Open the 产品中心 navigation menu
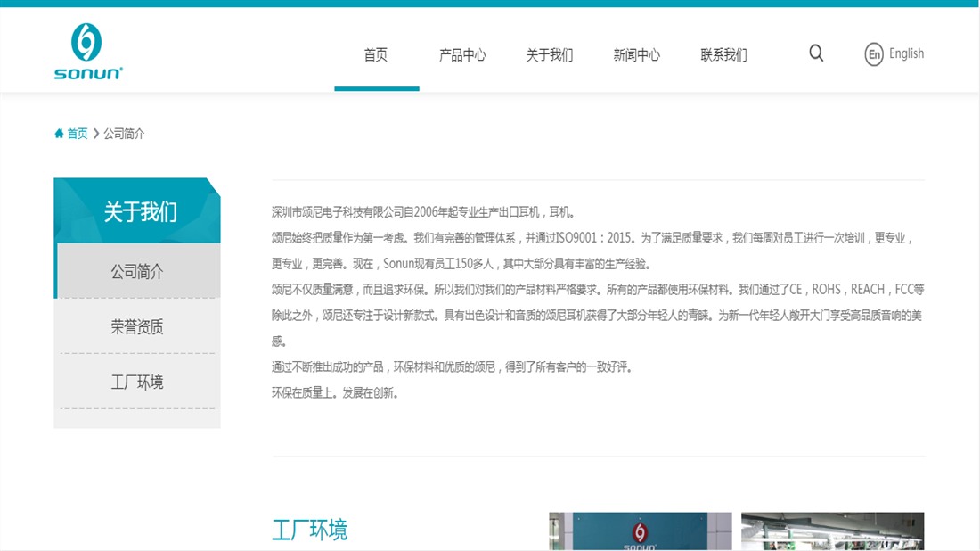This screenshot has width=980, height=551. tap(461, 54)
